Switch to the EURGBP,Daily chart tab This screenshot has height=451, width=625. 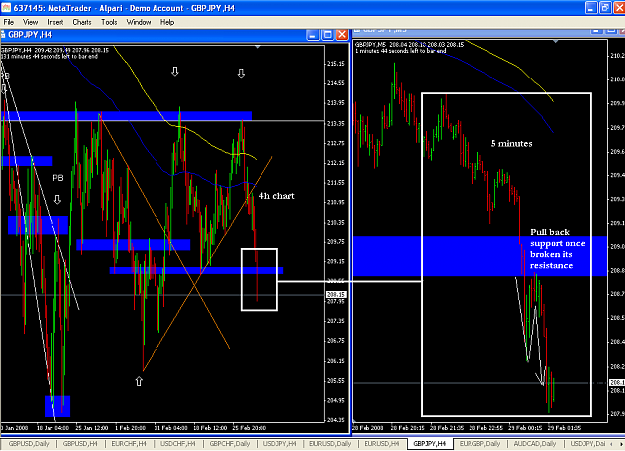tap(480, 443)
